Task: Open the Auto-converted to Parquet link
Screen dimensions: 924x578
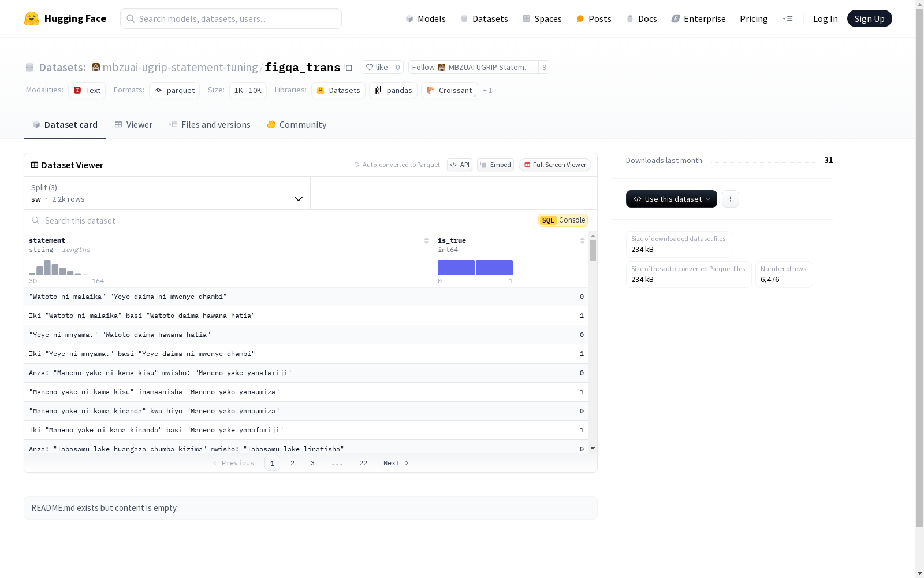Action: (x=385, y=165)
